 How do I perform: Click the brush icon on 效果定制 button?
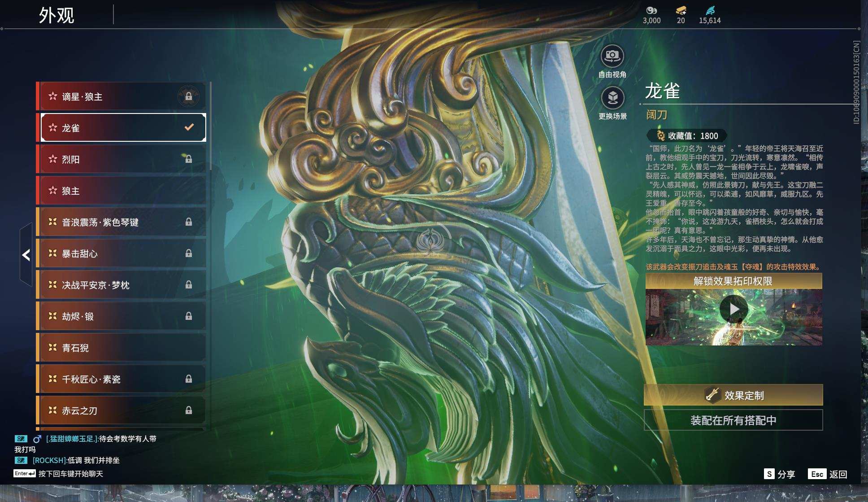tap(712, 395)
